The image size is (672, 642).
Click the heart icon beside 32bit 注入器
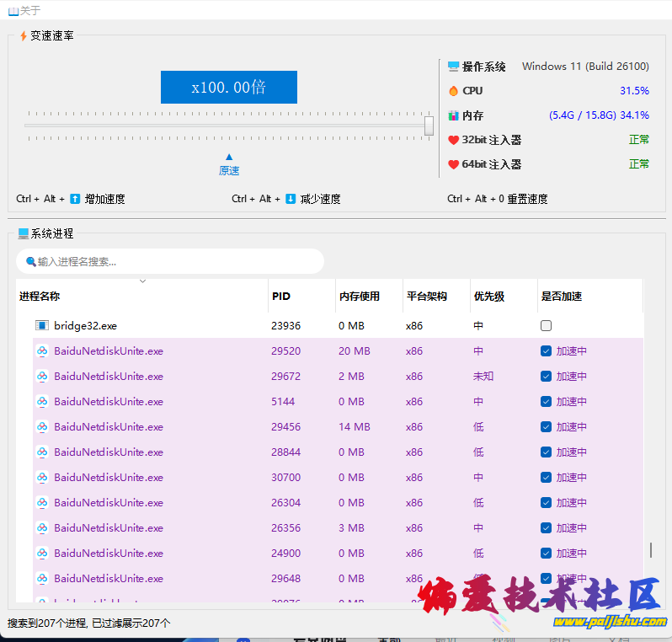coord(454,140)
